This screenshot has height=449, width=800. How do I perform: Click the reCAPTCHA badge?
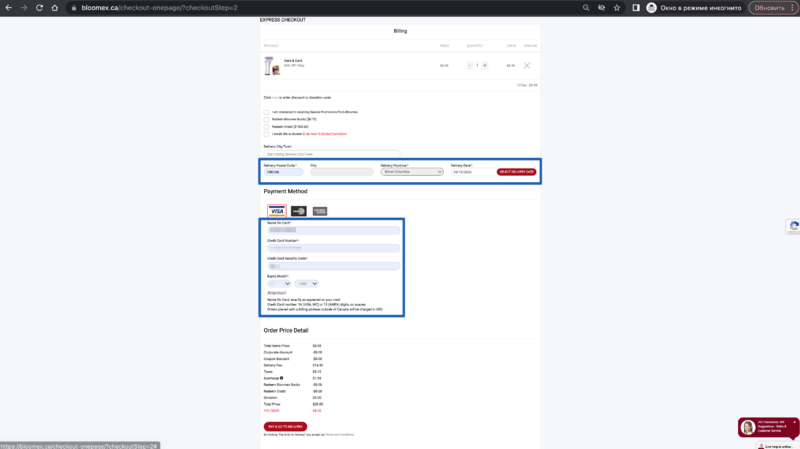point(793,227)
